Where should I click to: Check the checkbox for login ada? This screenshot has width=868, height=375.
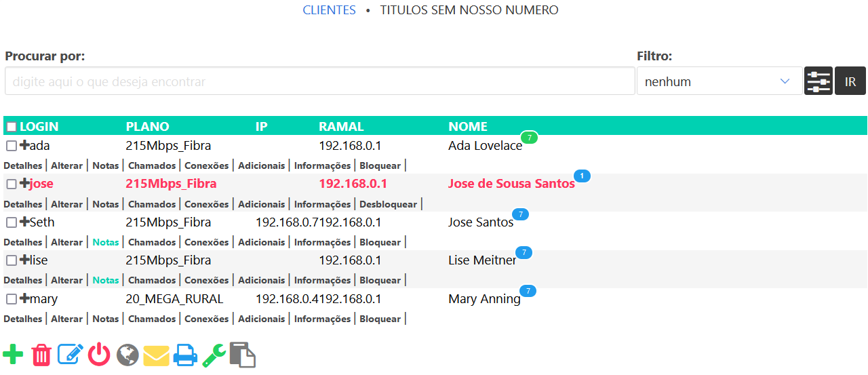pyautogui.click(x=12, y=146)
